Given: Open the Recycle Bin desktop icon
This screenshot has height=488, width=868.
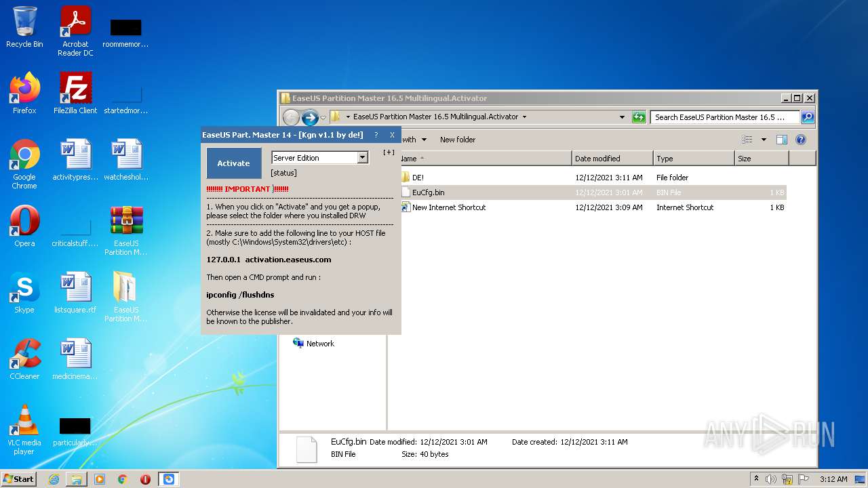Looking at the screenshot, I should tap(24, 27).
